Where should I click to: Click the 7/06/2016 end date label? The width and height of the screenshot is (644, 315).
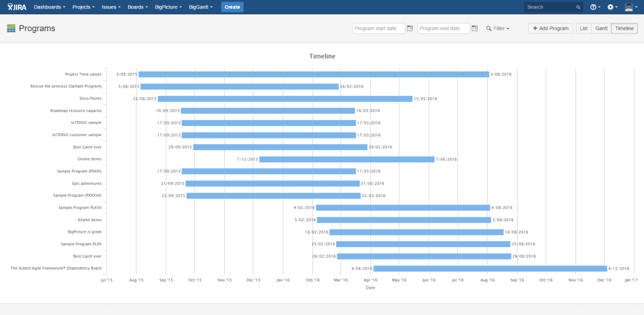[446, 159]
